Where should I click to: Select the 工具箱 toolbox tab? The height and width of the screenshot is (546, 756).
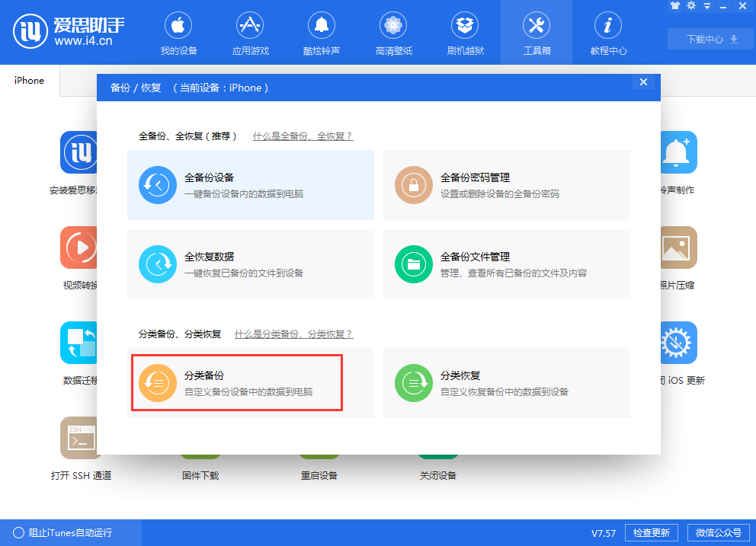537,34
